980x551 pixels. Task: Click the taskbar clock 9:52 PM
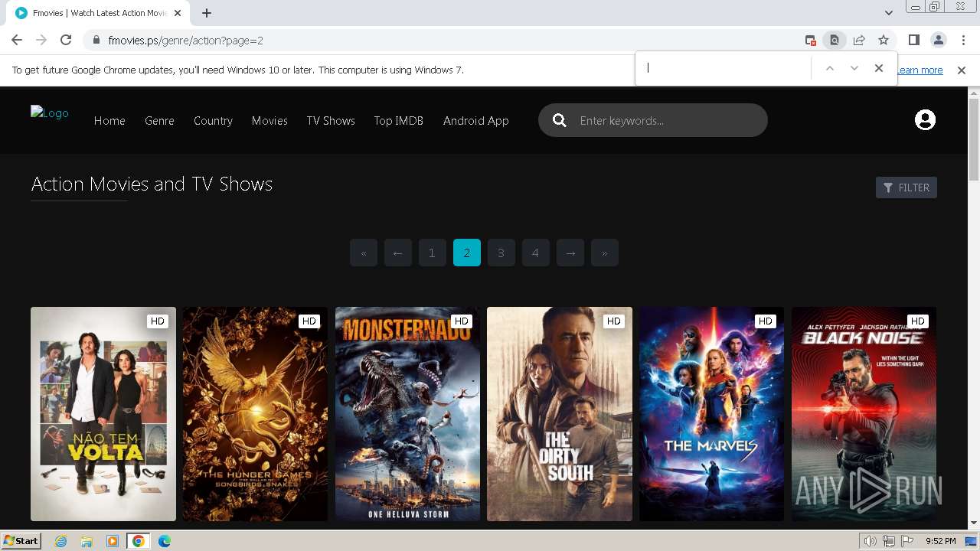[941, 541]
